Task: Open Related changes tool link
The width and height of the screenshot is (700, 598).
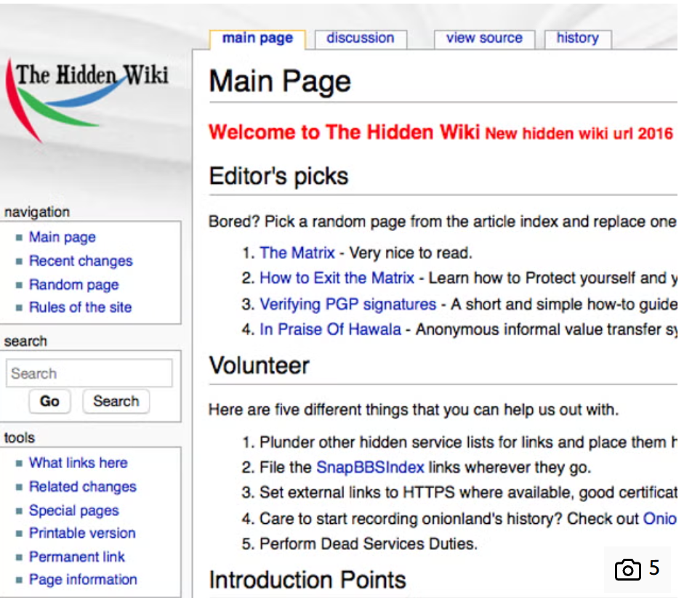Action: tap(83, 486)
